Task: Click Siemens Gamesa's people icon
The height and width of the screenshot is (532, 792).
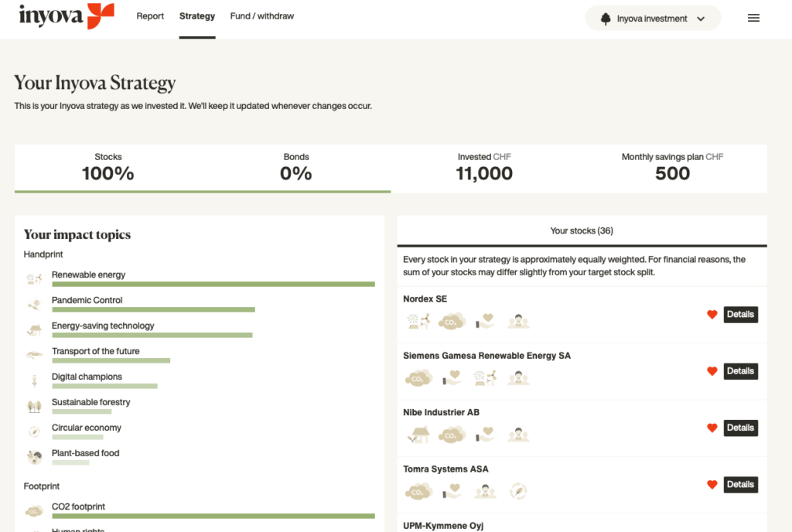Action: (518, 377)
